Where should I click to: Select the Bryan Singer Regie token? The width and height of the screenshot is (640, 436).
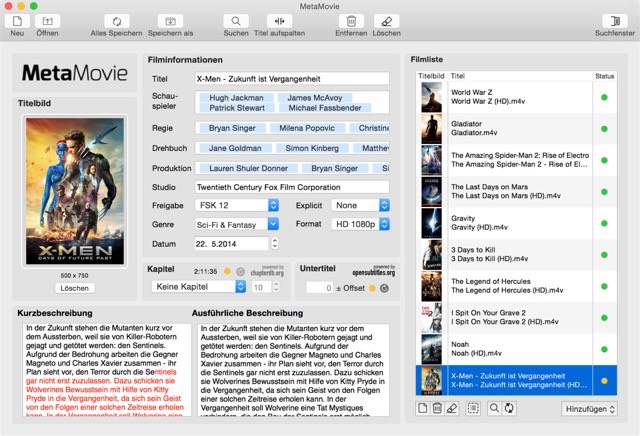(x=232, y=128)
